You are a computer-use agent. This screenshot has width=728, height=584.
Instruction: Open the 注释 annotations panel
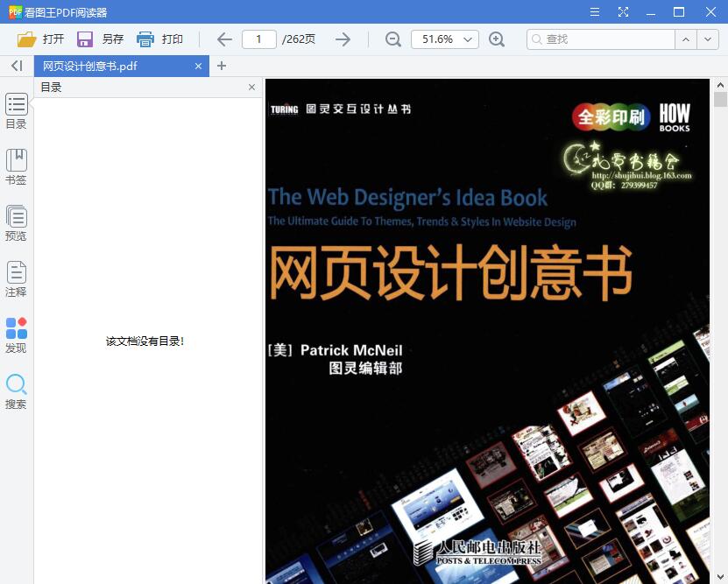point(17,279)
